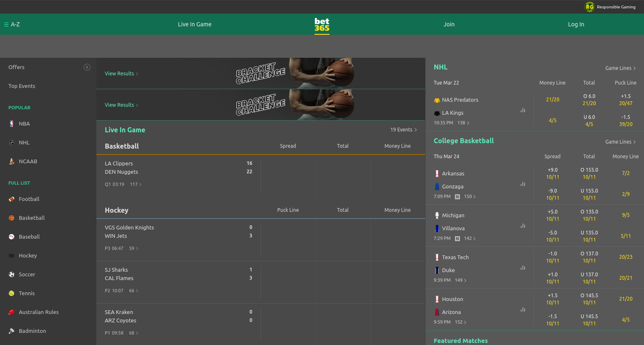
Task: Bet Over 6.0 total for Predators game
Action: (589, 100)
